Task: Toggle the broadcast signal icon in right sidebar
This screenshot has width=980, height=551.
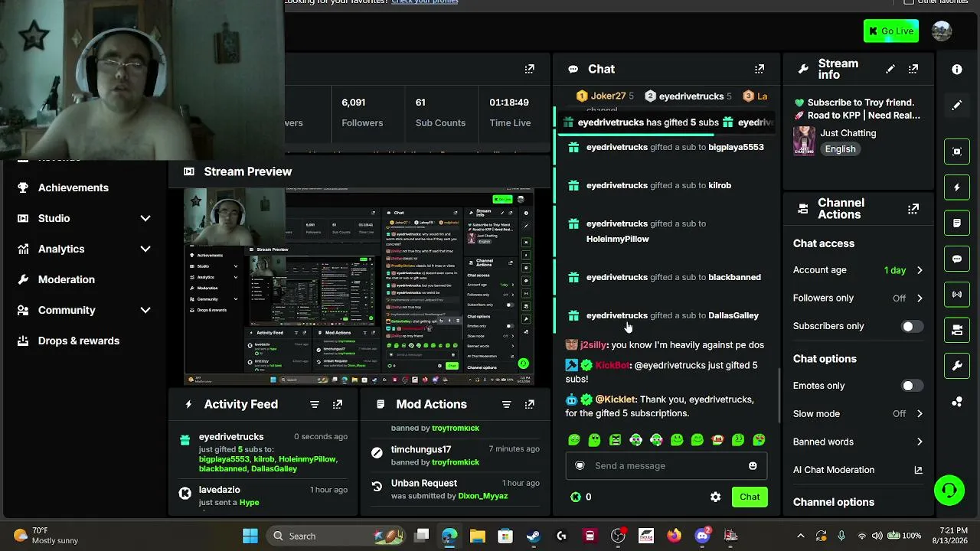Action: point(957,295)
